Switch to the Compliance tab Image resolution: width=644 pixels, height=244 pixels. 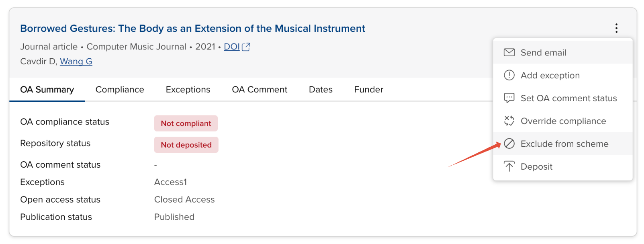click(120, 90)
